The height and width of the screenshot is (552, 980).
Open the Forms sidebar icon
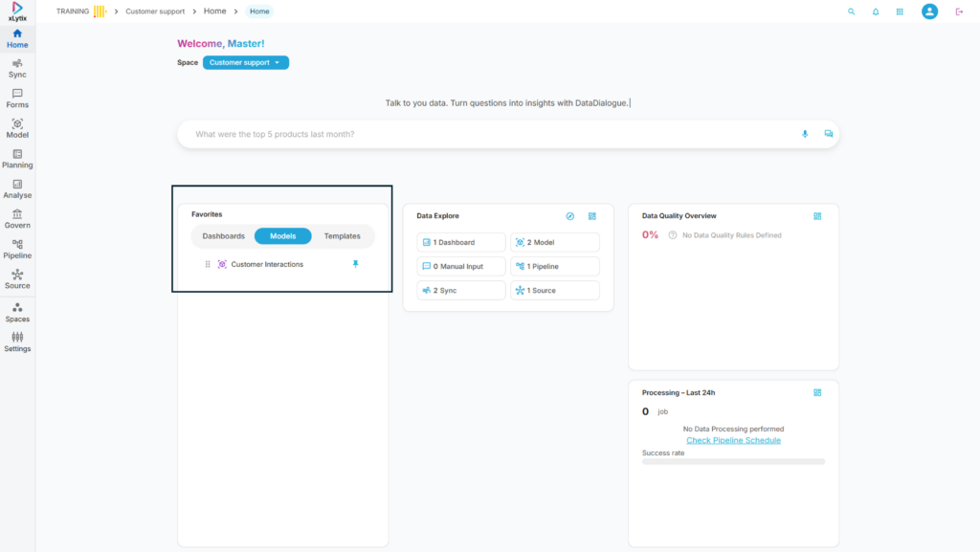17,99
